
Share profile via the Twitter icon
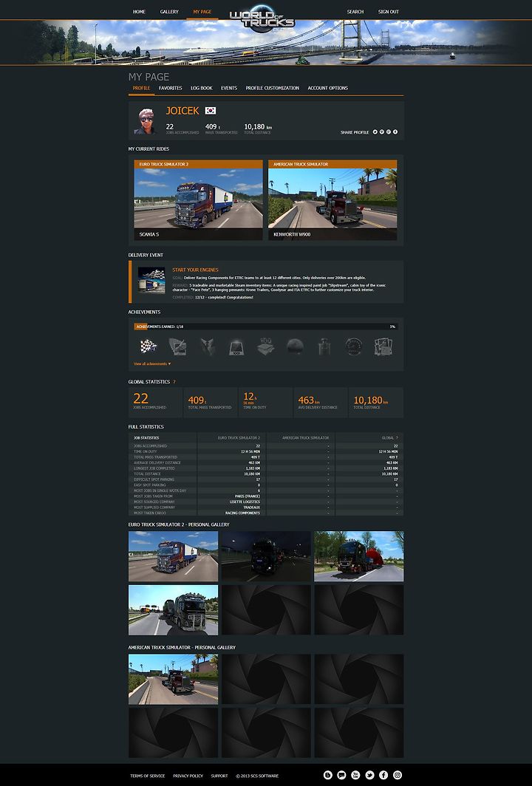375,131
